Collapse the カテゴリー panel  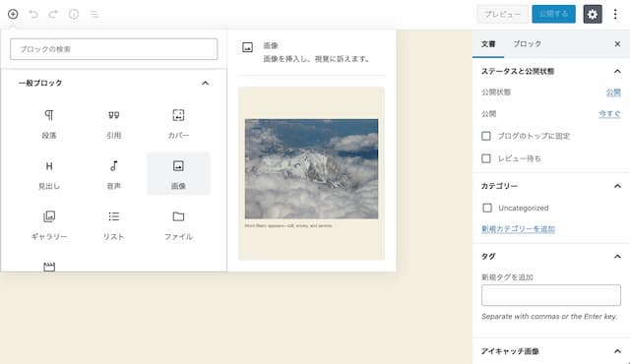[x=617, y=186]
